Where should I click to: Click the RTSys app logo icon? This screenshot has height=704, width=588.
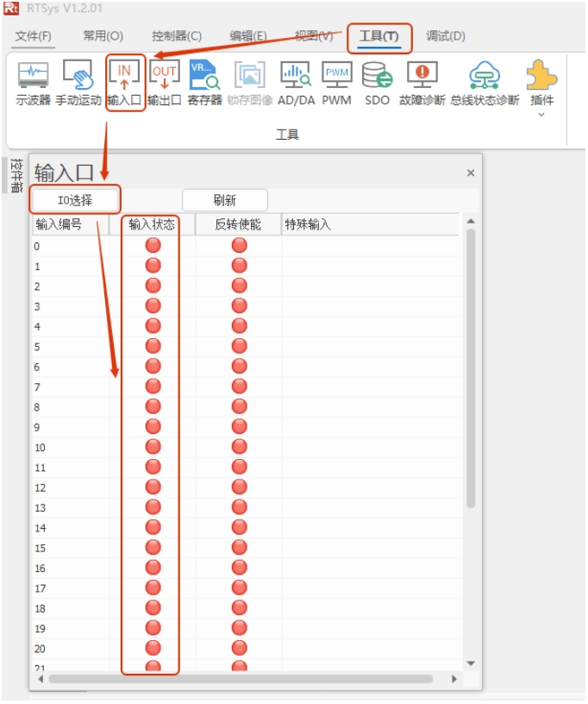11,8
